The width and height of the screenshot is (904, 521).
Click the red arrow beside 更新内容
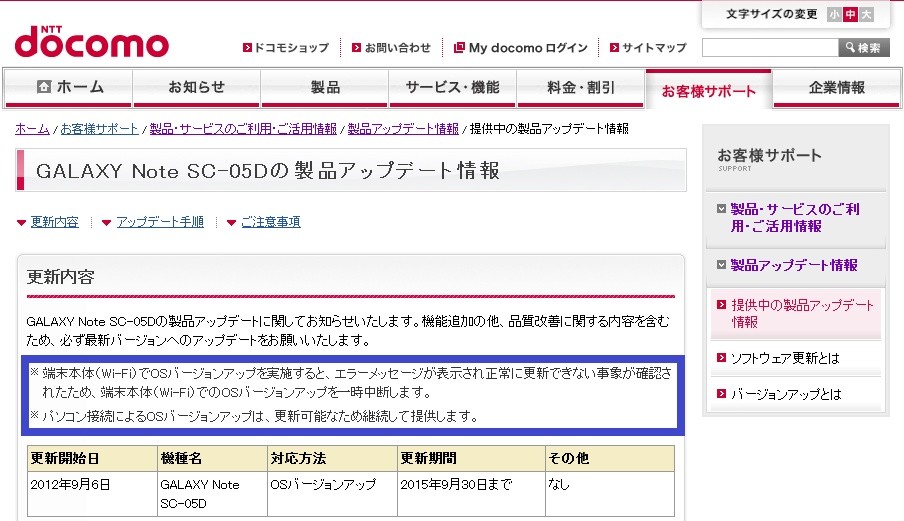coord(21,223)
